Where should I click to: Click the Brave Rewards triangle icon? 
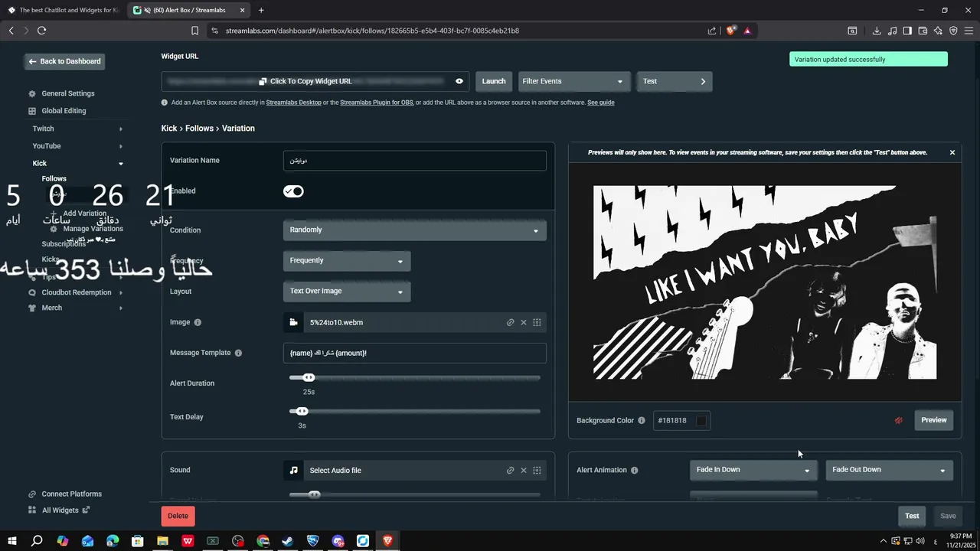pos(747,31)
